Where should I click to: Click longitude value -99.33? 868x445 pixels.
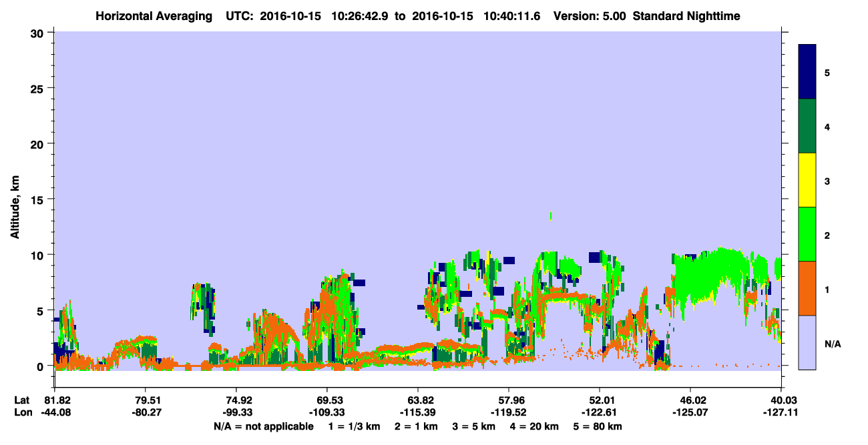tap(236, 412)
